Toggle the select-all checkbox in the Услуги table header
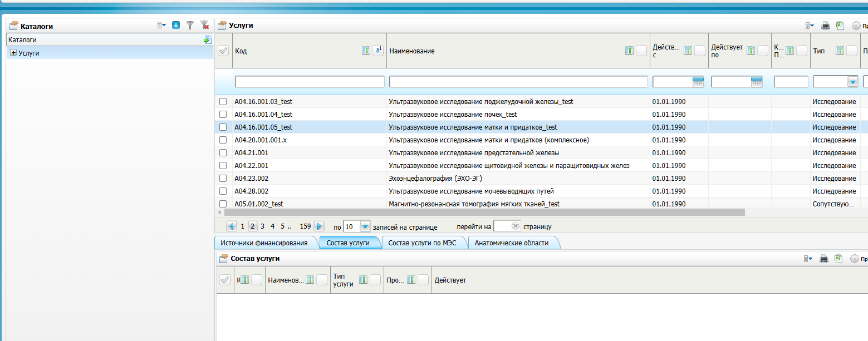 click(223, 51)
